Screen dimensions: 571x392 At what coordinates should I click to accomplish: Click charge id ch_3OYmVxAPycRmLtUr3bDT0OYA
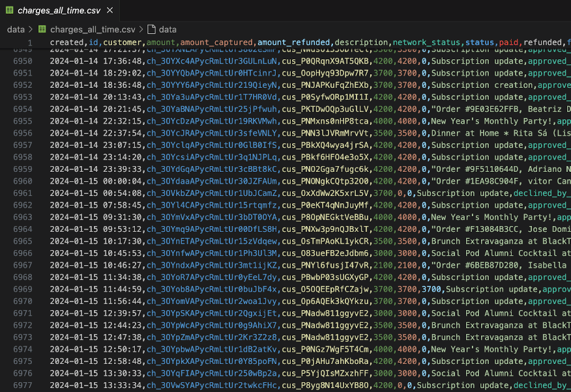(212, 217)
